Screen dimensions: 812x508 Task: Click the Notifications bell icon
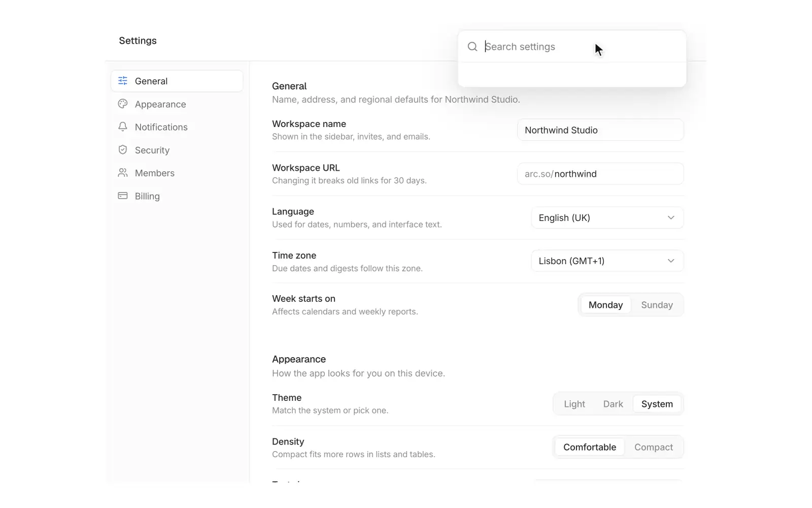tap(123, 126)
